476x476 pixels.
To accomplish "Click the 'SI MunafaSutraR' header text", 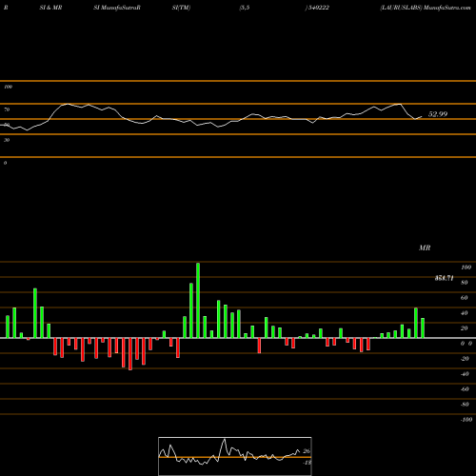I will pos(117,8).
